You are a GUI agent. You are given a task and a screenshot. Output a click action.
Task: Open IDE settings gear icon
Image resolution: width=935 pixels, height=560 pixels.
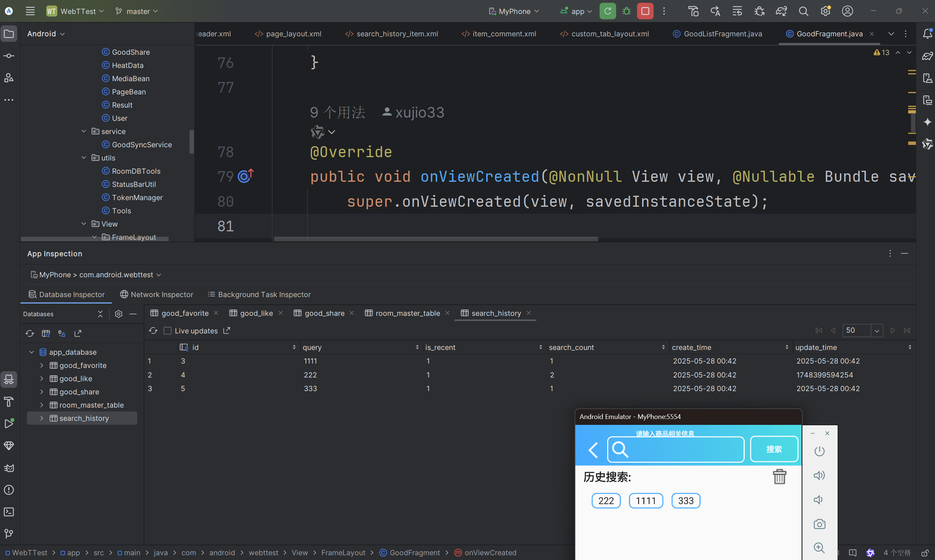tap(826, 11)
